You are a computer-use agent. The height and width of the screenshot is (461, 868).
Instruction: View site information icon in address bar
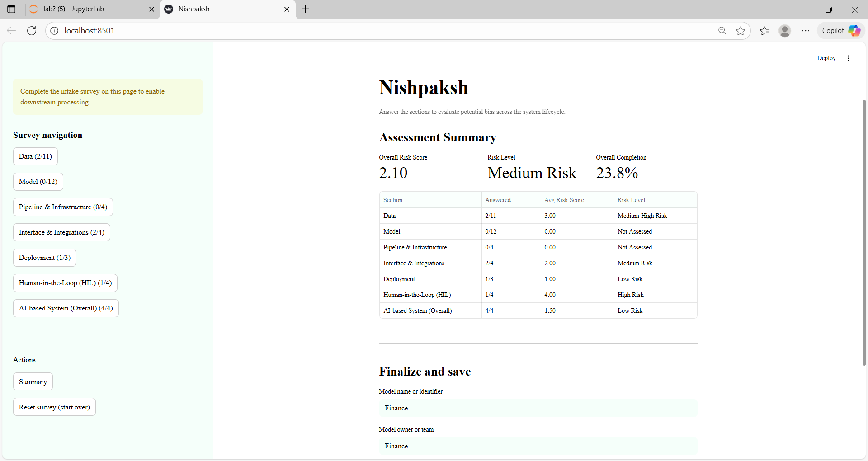(x=54, y=31)
